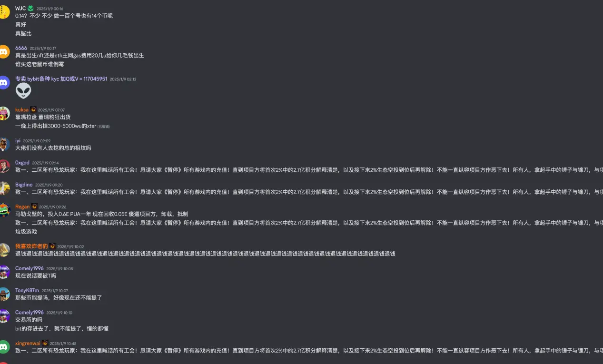The width and height of the screenshot is (603, 364).
Task: Click the Bigdino username
Action: (24, 185)
